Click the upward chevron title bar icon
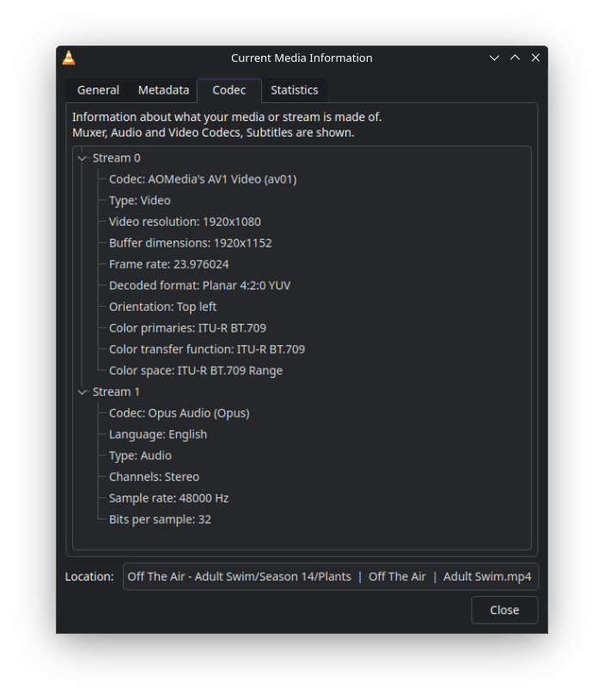 click(515, 58)
